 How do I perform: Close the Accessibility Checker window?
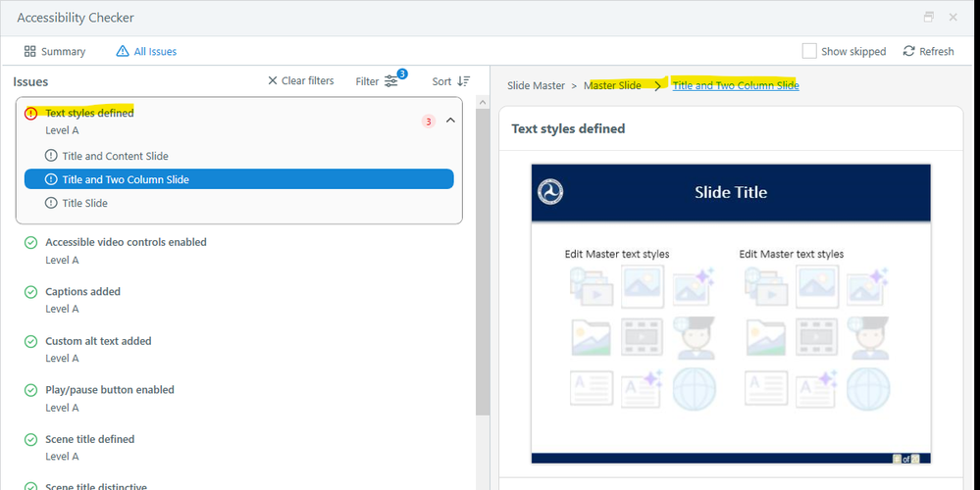click(954, 18)
